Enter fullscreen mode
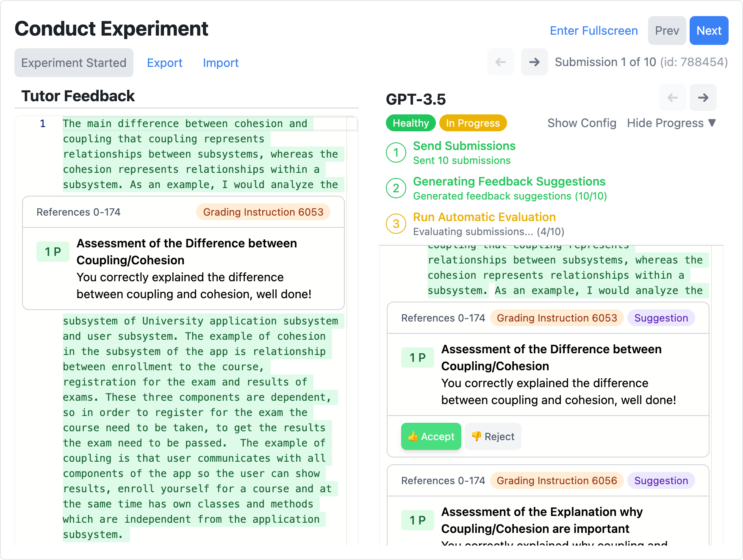743x560 pixels. tap(593, 30)
